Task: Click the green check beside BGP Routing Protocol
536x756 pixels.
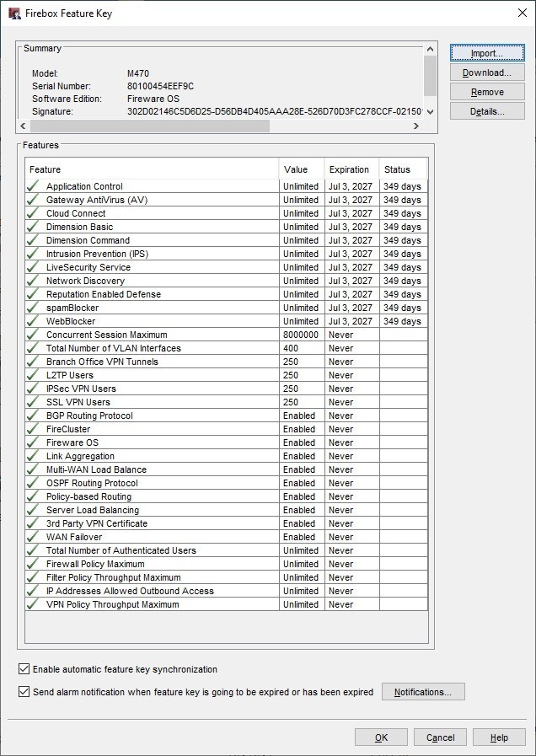Action: coord(33,416)
